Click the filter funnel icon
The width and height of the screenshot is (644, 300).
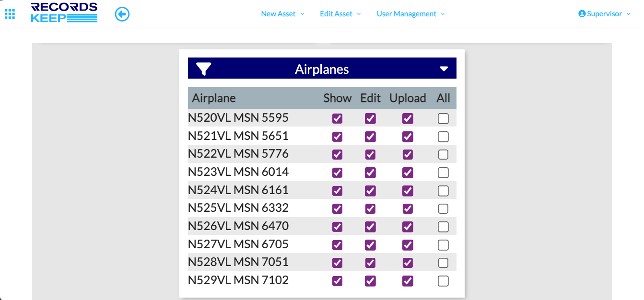tap(204, 69)
